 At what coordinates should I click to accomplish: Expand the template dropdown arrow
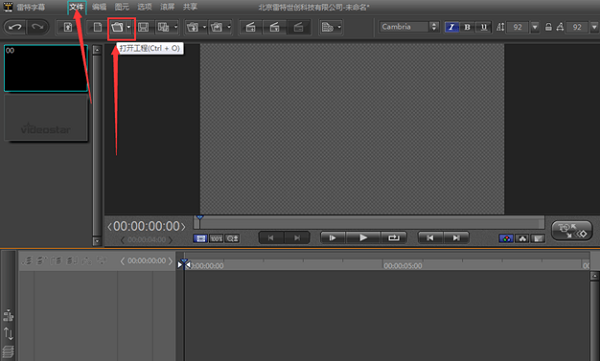[x=339, y=27]
